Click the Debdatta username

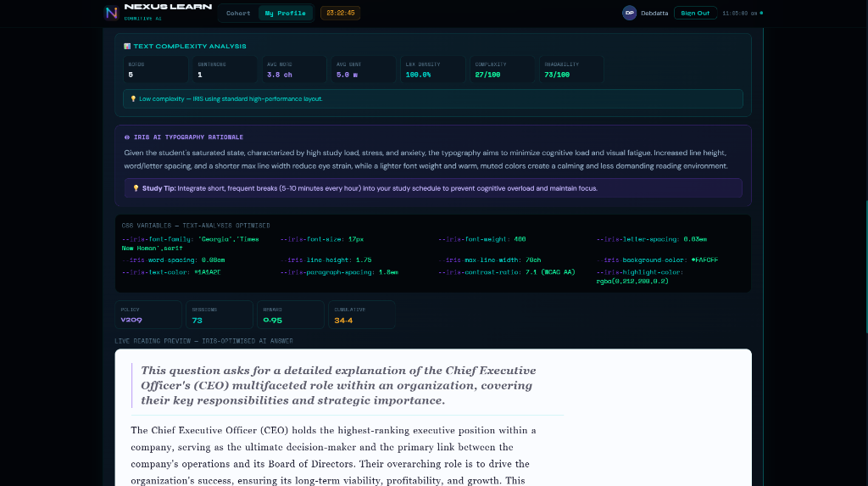point(654,14)
